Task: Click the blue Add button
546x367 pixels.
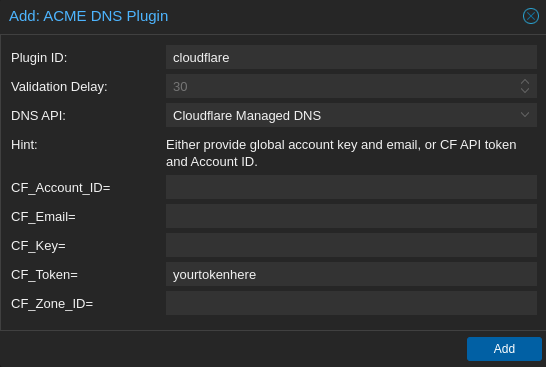Action: (x=504, y=349)
